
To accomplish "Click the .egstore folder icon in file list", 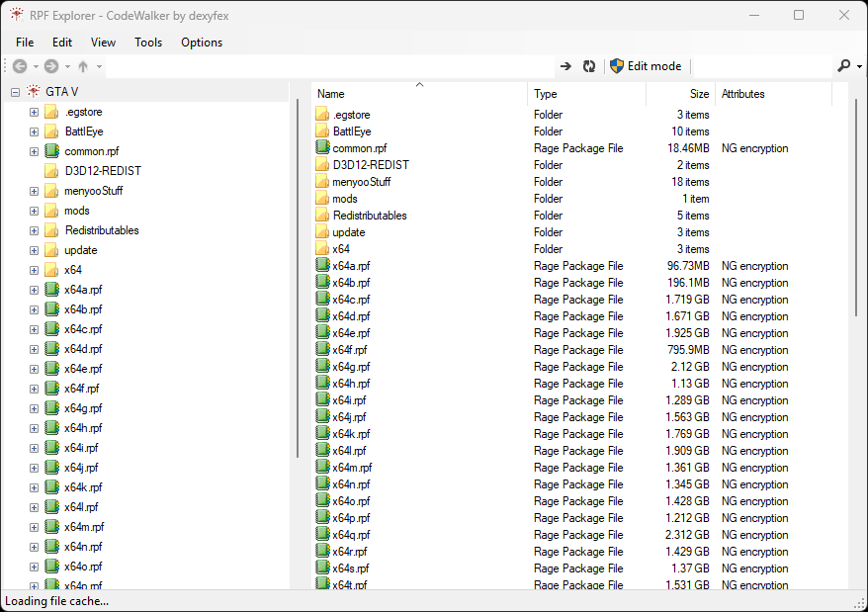I will coord(322,114).
